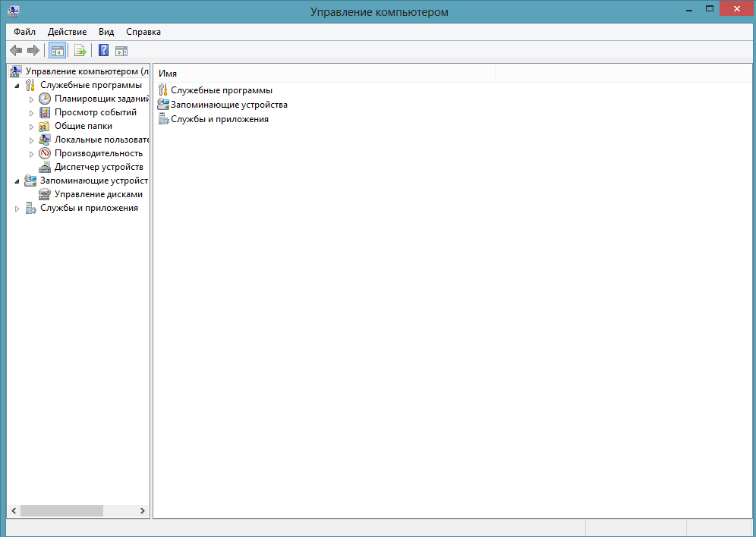Click the tree pane horizontal scrollbar thumb

(x=61, y=510)
